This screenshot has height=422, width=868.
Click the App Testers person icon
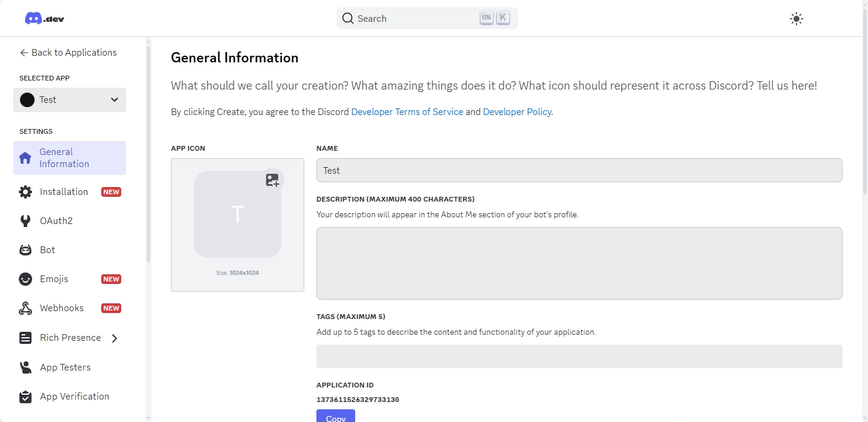[x=25, y=368]
